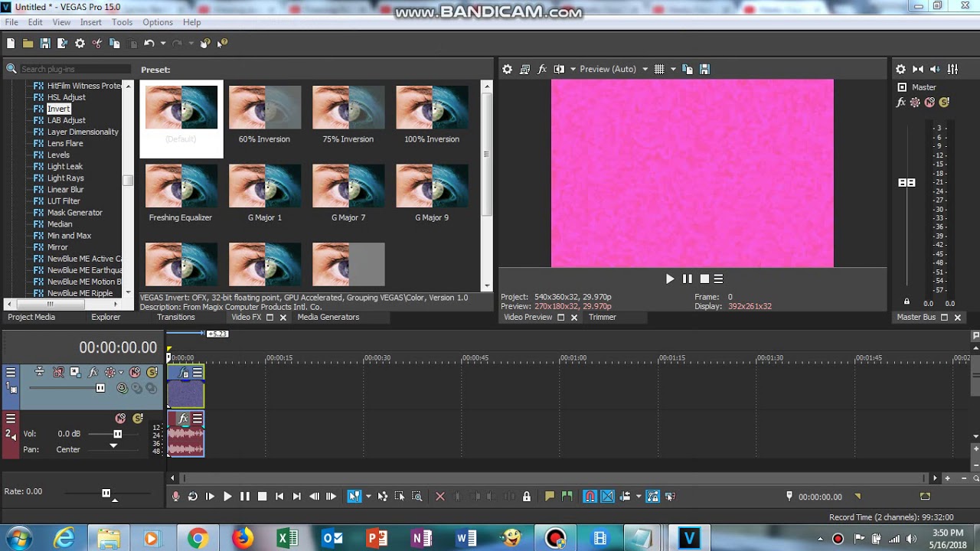Image resolution: width=980 pixels, height=551 pixels.
Task: Click the Rate slider handle
Action: pos(106,493)
